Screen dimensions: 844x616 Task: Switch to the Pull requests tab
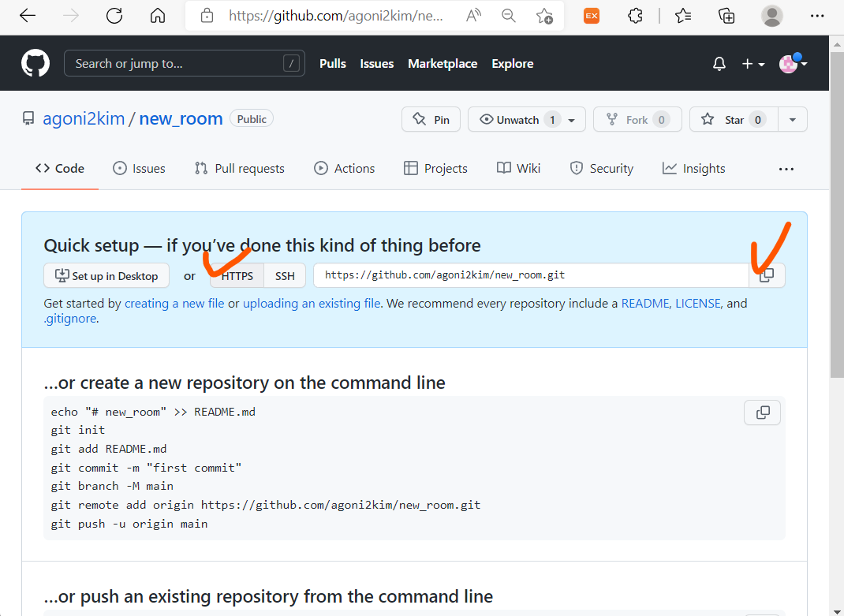point(240,169)
